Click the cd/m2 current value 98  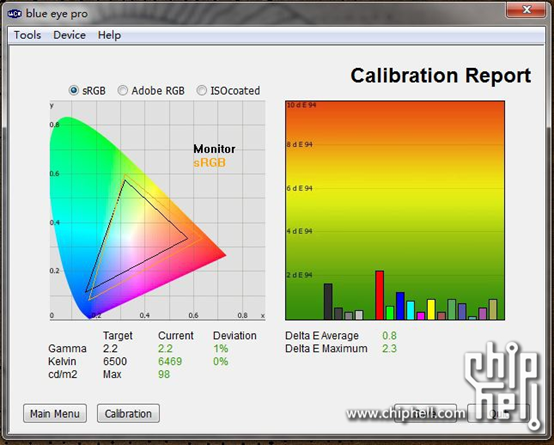pos(164,374)
